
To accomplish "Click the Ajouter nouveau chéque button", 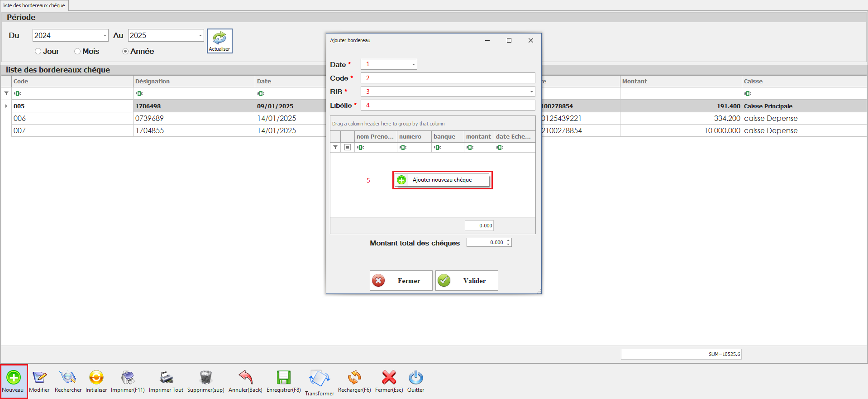I will coord(442,180).
